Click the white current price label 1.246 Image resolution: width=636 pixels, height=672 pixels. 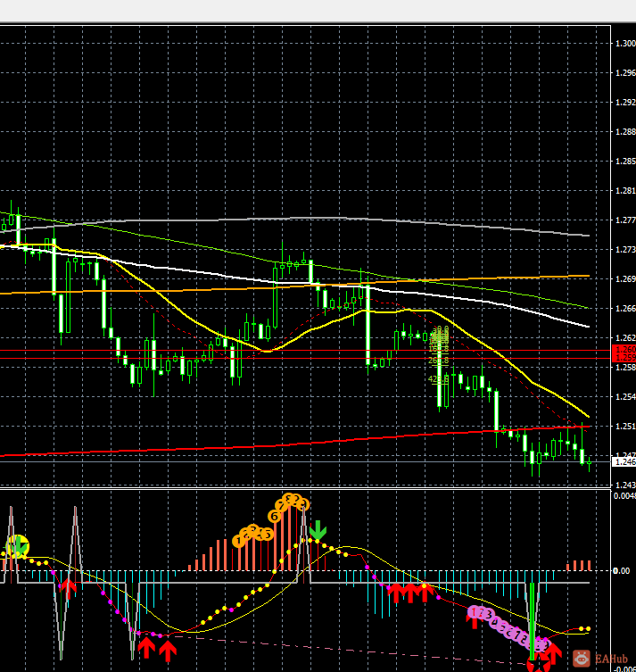624,462
